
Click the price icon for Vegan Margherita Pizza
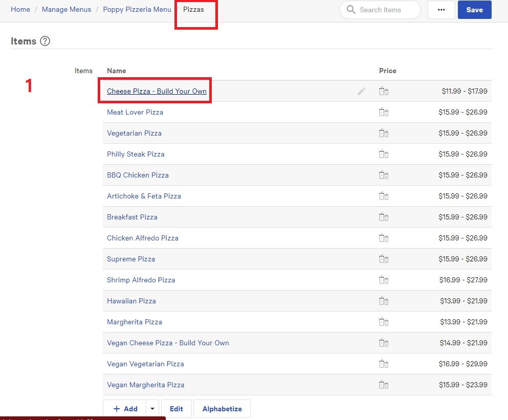(383, 385)
